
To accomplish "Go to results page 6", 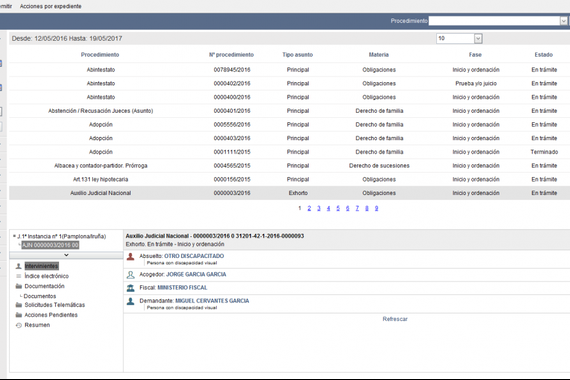I will pyautogui.click(x=348, y=208).
